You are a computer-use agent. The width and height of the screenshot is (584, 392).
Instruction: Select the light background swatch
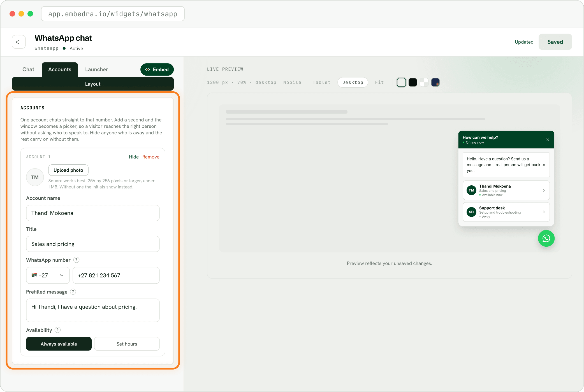pyautogui.click(x=401, y=82)
